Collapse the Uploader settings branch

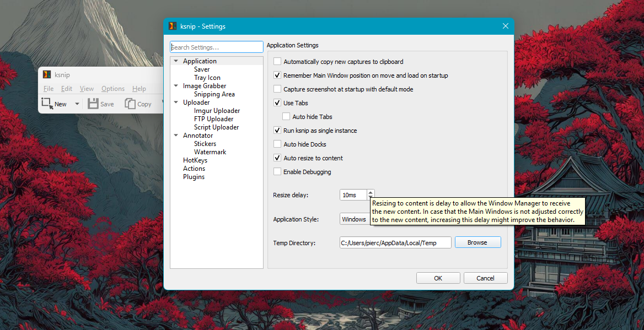click(x=176, y=102)
